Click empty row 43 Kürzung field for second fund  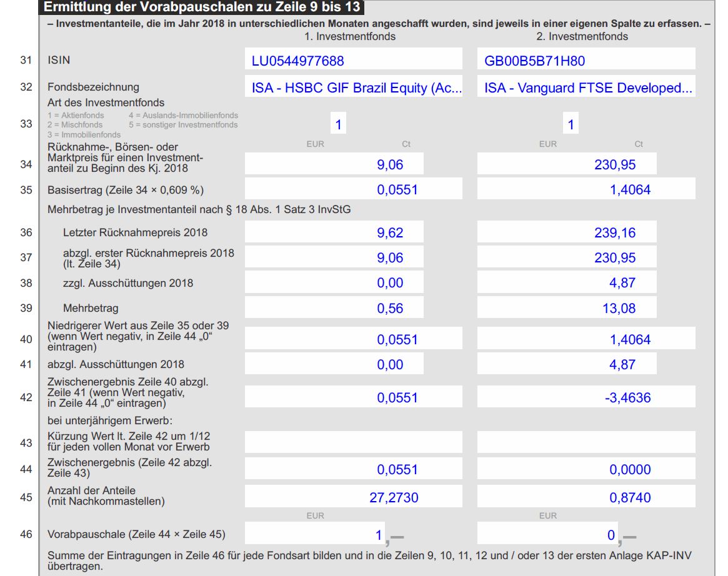pyautogui.click(x=586, y=442)
